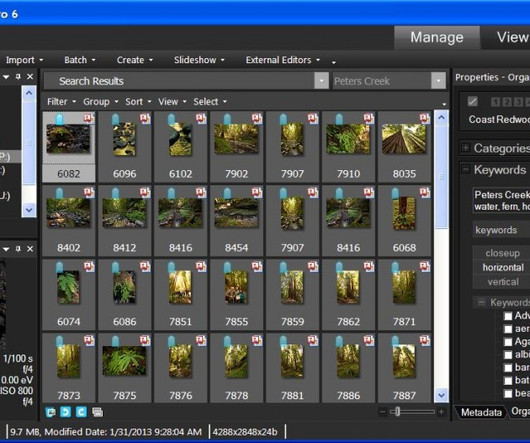530x443 pixels.
Task: Set rating 2 in Properties panel
Action: [507, 102]
